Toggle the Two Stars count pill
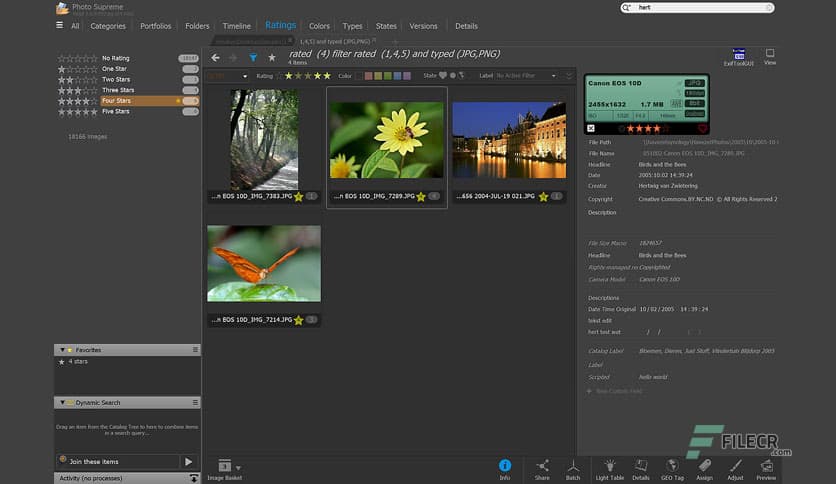Viewport: 836px width, 484px height. (190, 79)
